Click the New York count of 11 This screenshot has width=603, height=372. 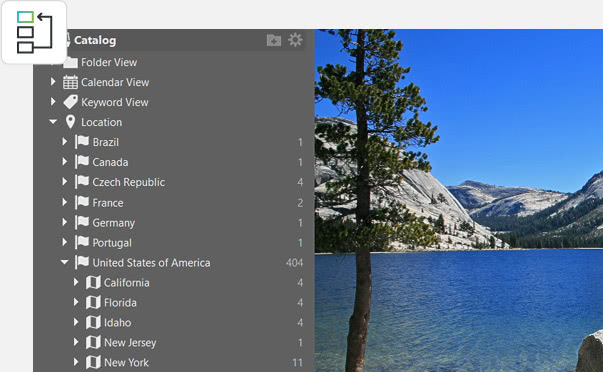tap(297, 363)
